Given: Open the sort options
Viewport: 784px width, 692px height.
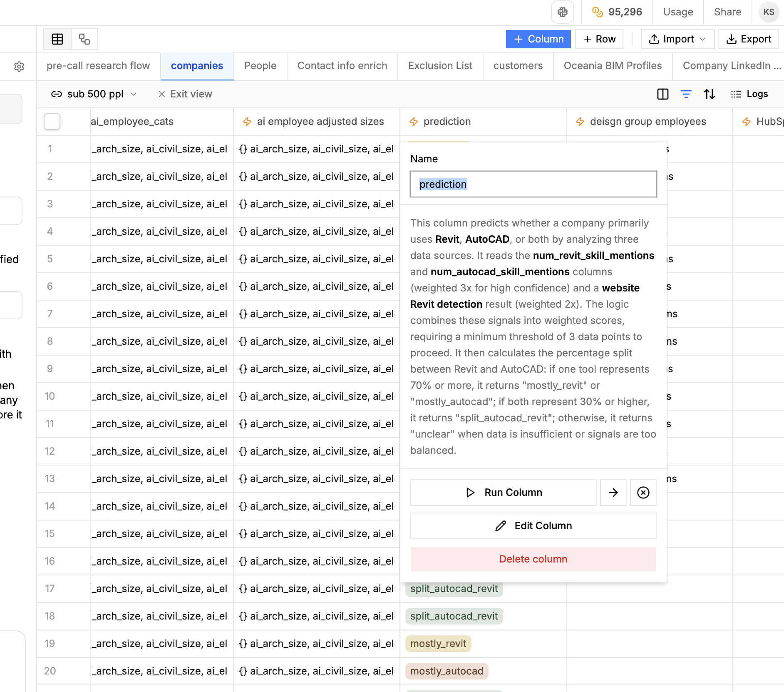Looking at the screenshot, I should click(x=710, y=94).
